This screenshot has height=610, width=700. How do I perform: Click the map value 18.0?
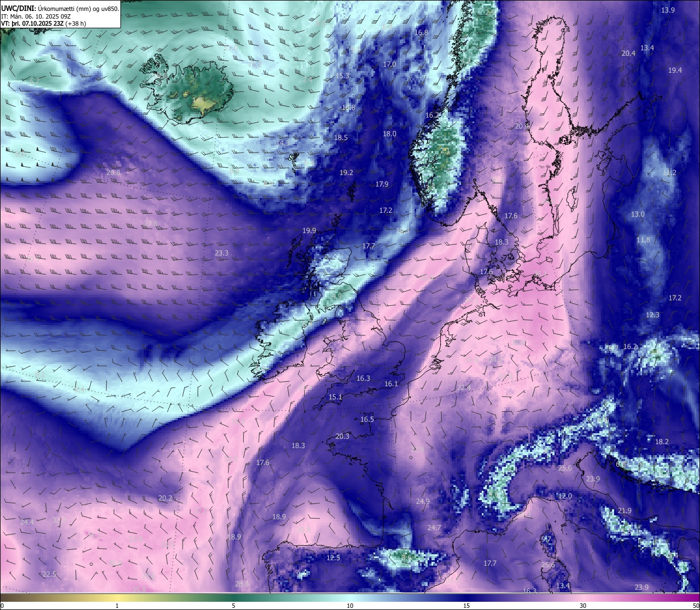click(389, 134)
